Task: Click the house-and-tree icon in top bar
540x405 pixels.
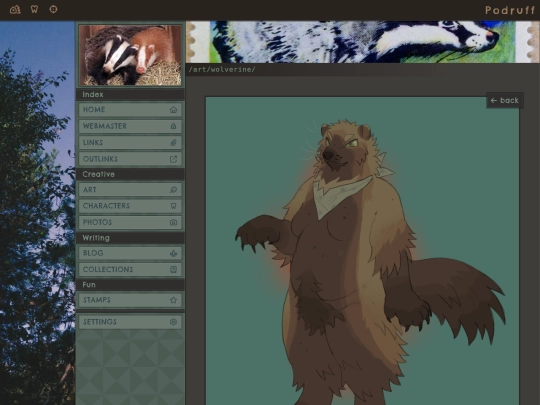Action: coord(15,9)
